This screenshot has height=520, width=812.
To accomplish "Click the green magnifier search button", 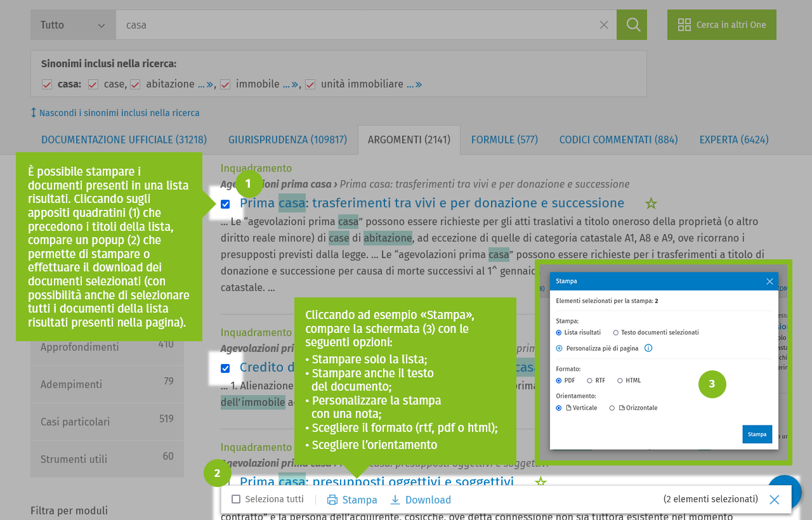I will pyautogui.click(x=632, y=25).
